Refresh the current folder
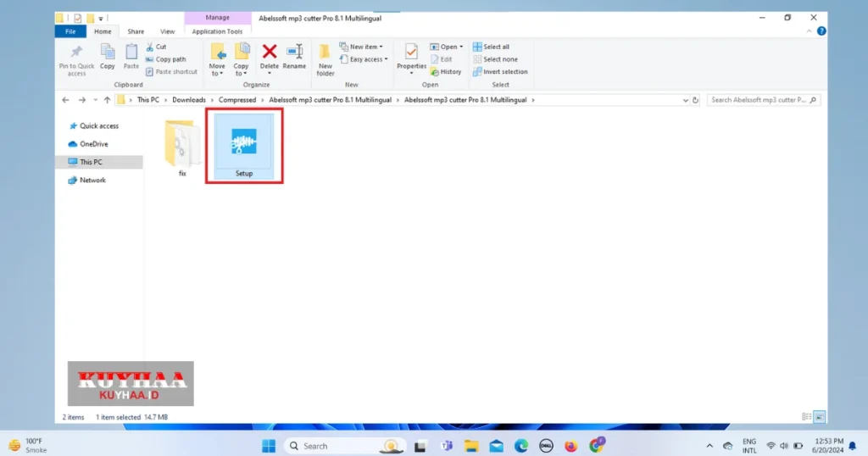 point(695,100)
